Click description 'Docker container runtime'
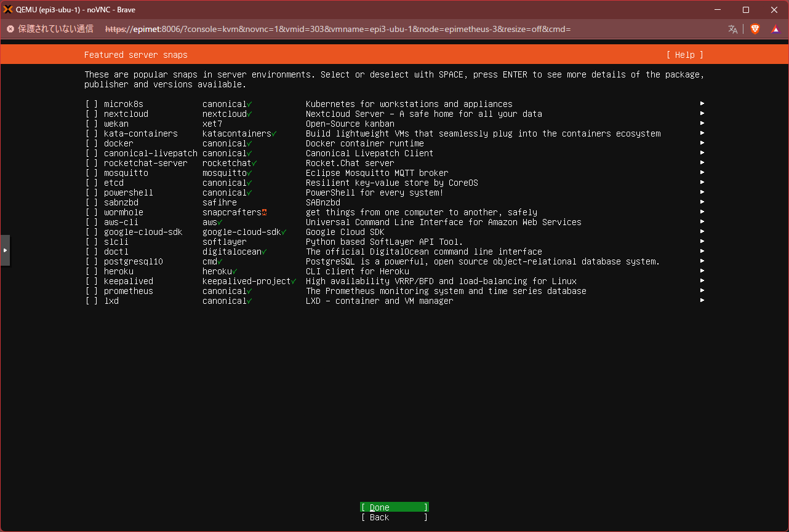 coord(365,143)
